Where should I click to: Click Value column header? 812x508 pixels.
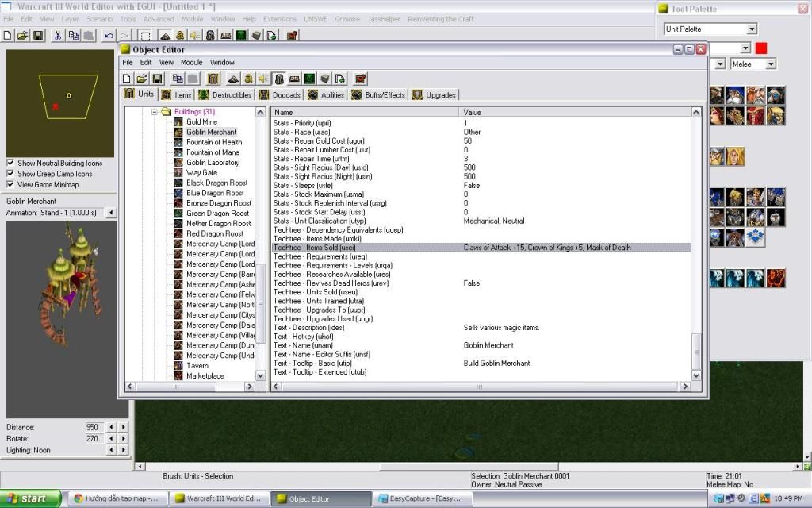point(575,112)
